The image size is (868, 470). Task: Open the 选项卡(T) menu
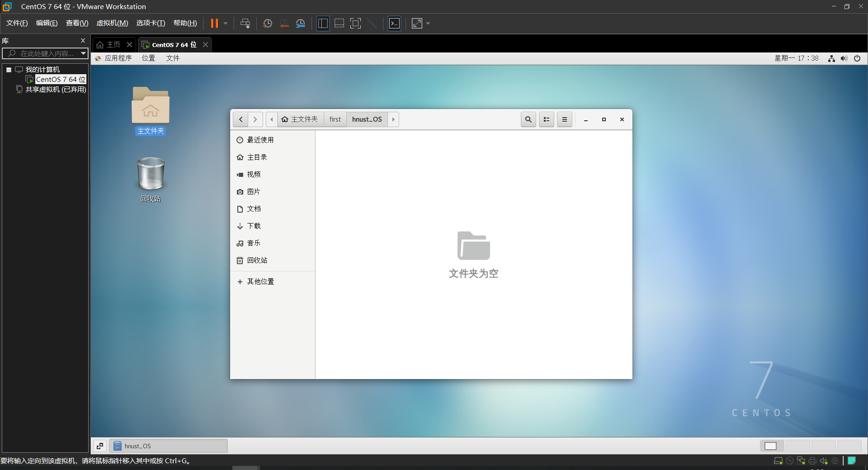(x=151, y=23)
